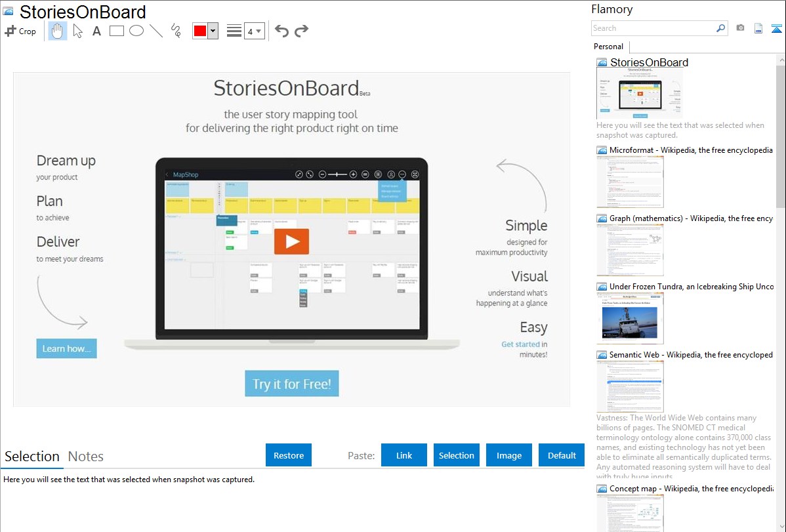786x532 pixels.
Task: Click the Paste Image button
Action: point(508,455)
